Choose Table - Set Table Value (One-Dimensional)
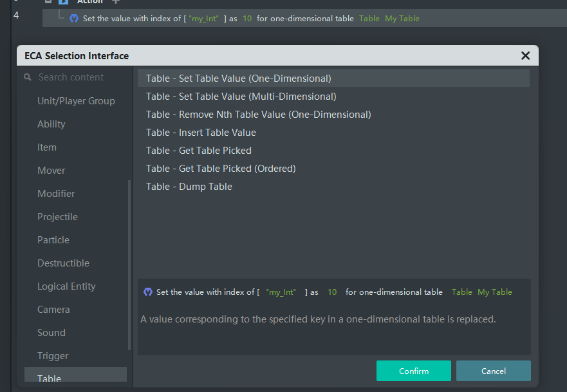567x392 pixels. (x=333, y=78)
